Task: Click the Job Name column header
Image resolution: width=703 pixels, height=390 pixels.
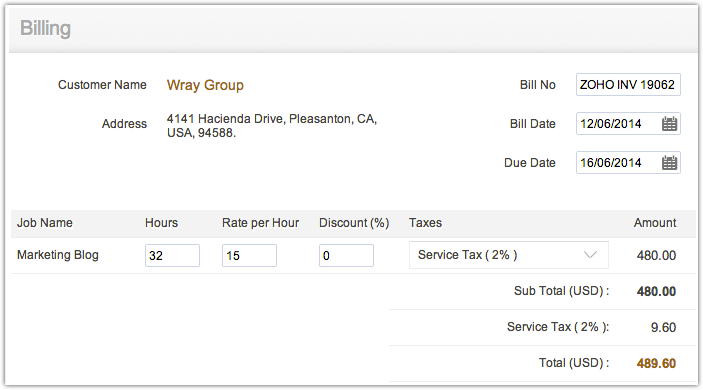Action: tap(45, 223)
